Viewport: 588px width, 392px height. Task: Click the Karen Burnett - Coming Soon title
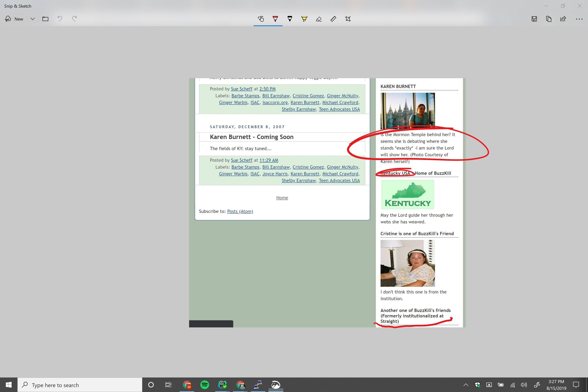252,137
